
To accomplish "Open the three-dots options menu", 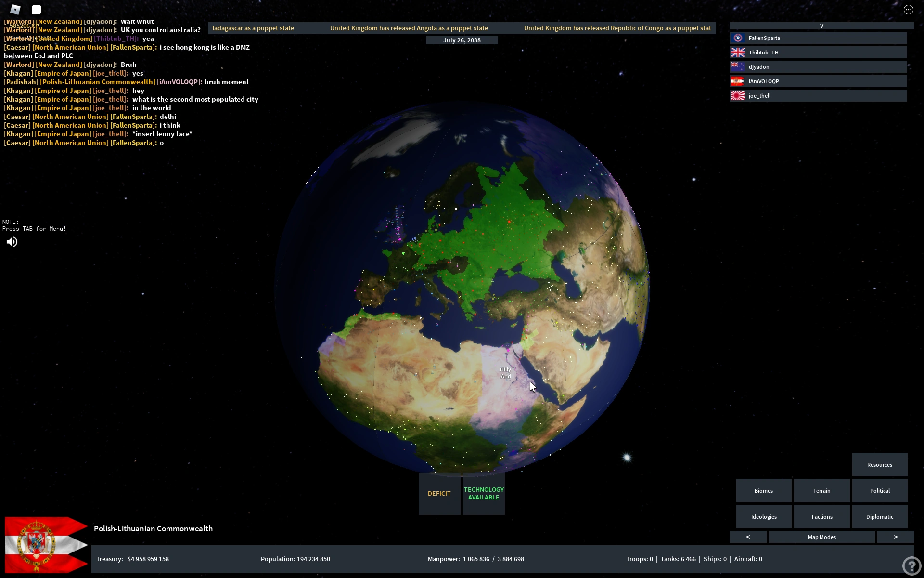I will pyautogui.click(x=908, y=10).
